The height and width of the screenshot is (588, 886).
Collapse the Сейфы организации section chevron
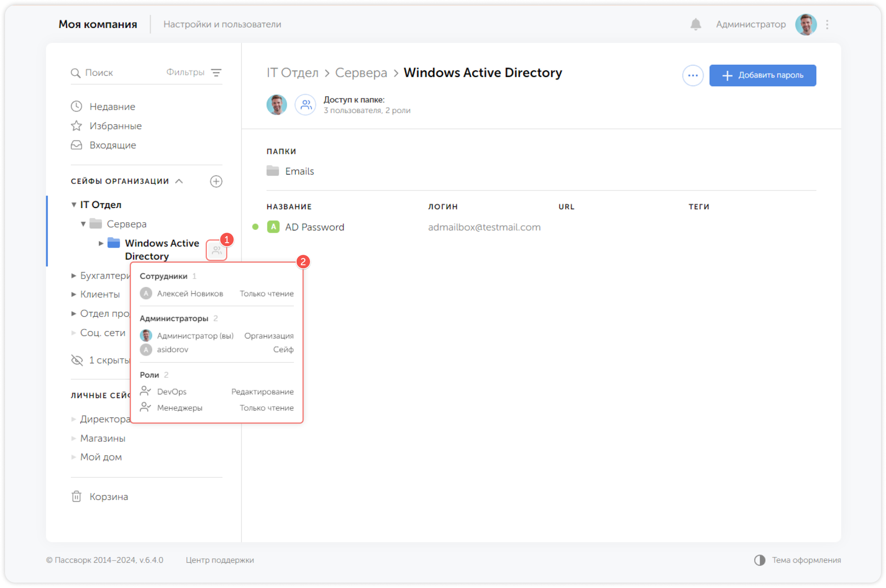click(179, 181)
